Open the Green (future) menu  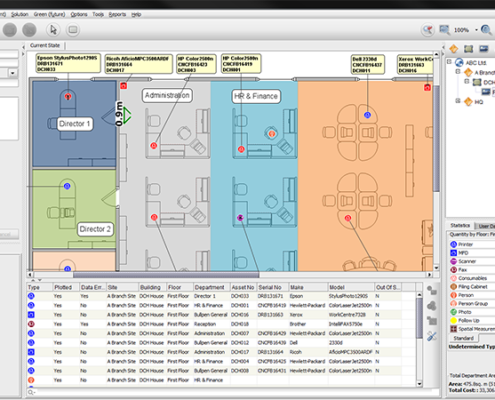(x=49, y=14)
